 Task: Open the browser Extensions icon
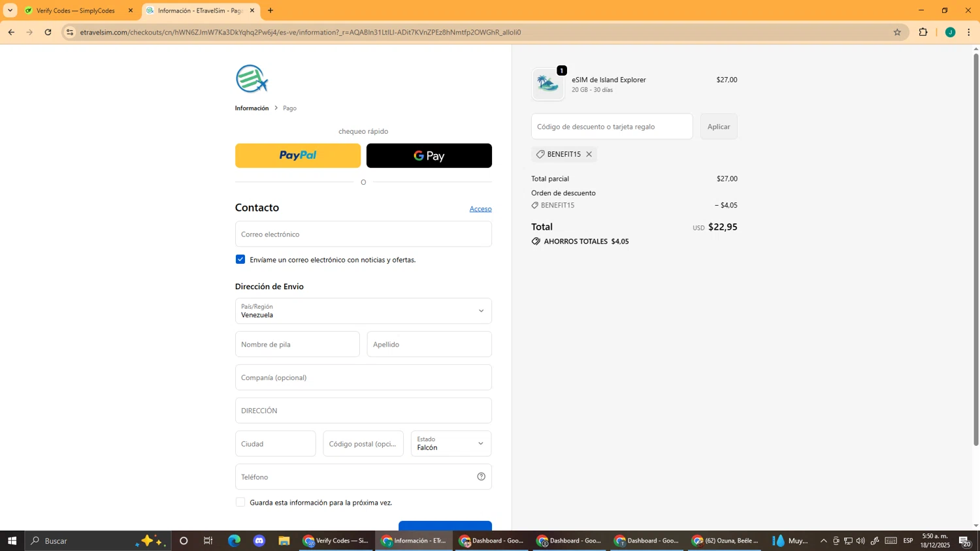pos(923,32)
